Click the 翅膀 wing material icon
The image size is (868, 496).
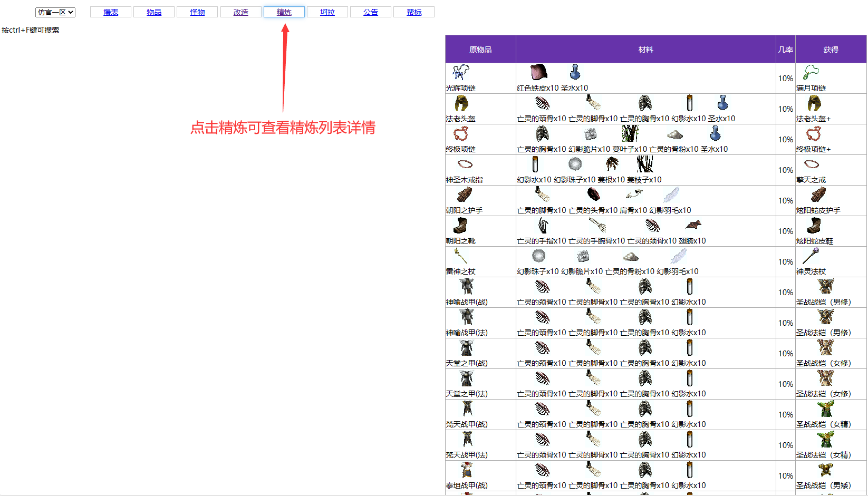coord(693,225)
